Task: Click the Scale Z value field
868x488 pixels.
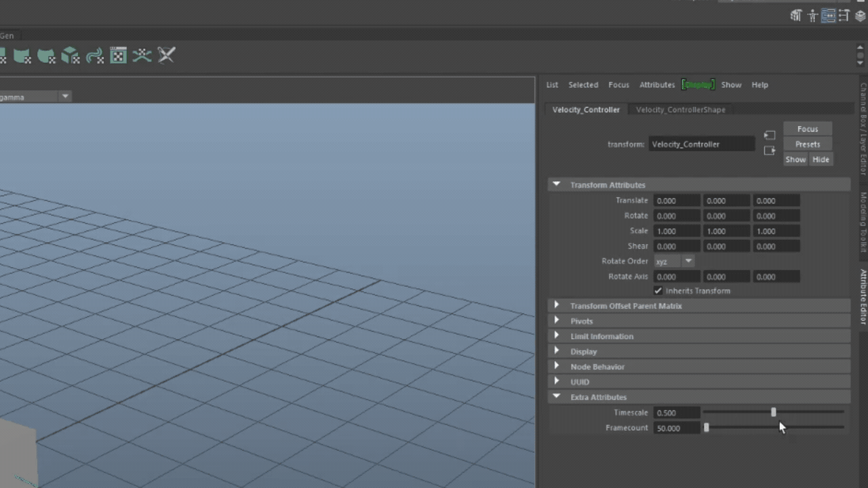Action: click(x=776, y=231)
